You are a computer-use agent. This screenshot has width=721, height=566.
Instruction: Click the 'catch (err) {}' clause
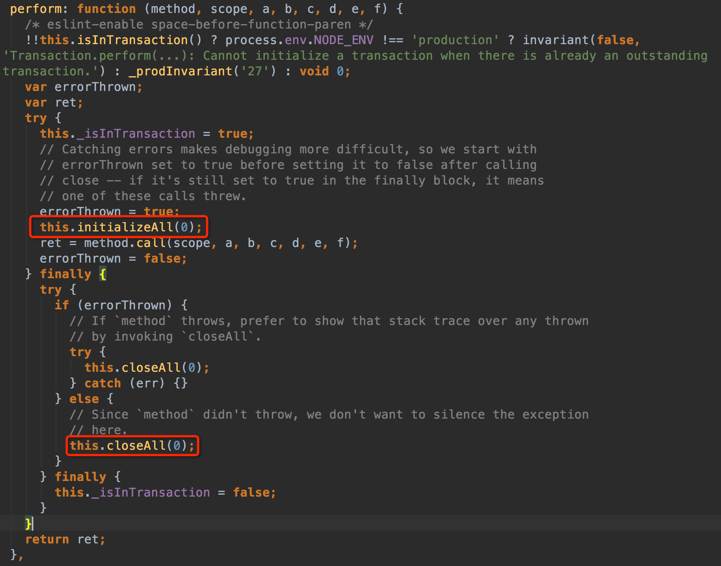[136, 383]
